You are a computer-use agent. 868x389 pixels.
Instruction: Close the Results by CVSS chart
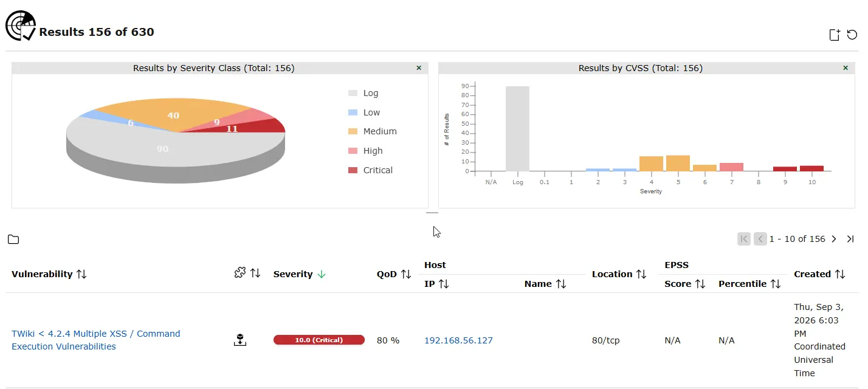click(846, 68)
